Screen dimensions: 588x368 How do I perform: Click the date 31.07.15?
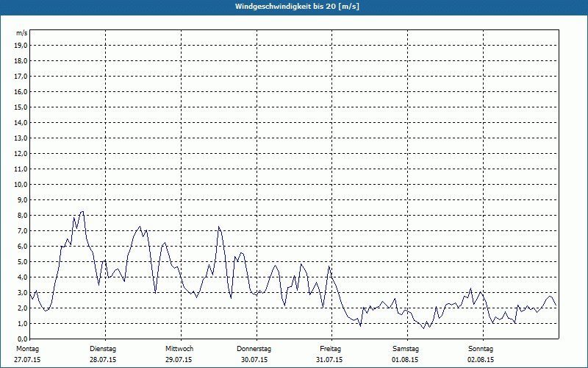[x=329, y=360]
